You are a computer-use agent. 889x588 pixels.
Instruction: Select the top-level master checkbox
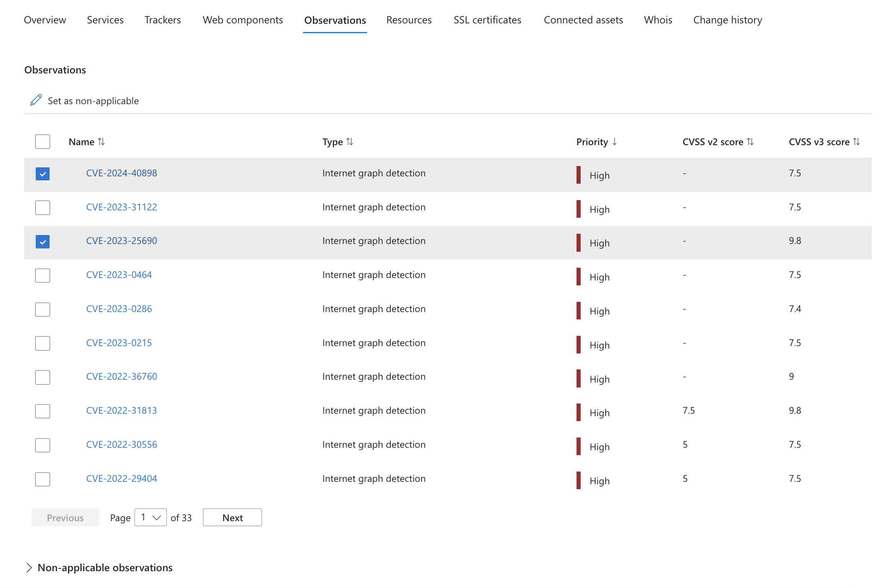(42, 141)
